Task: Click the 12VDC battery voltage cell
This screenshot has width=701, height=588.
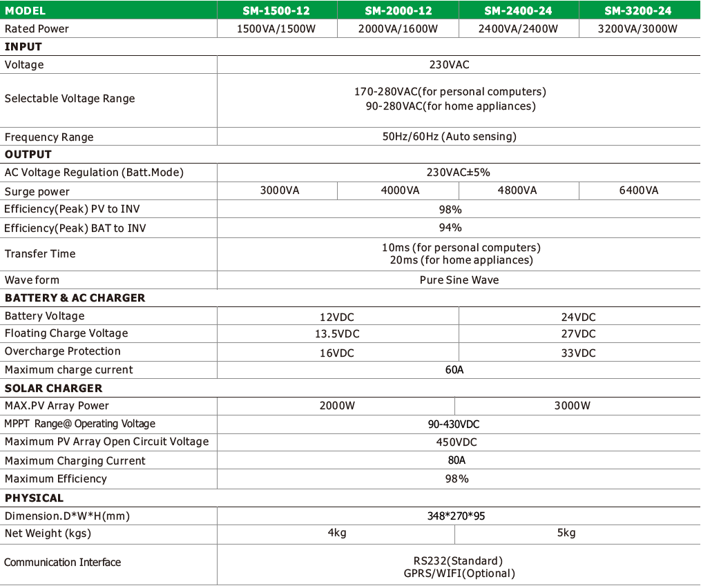Action: pos(337,317)
